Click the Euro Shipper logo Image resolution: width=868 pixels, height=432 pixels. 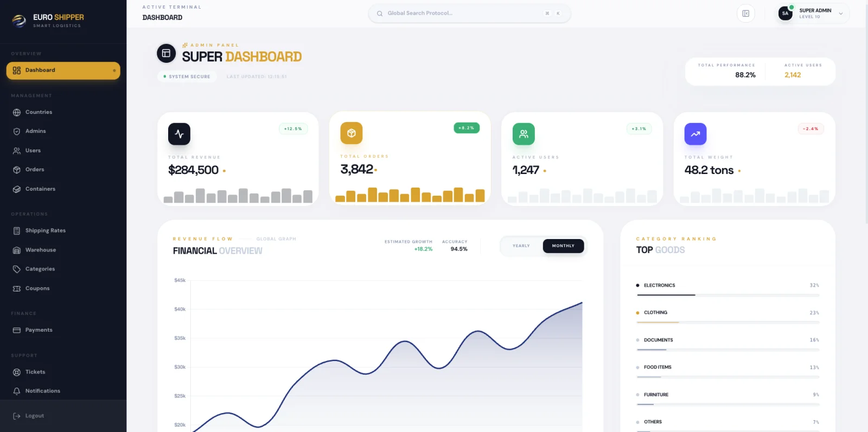tap(20, 21)
